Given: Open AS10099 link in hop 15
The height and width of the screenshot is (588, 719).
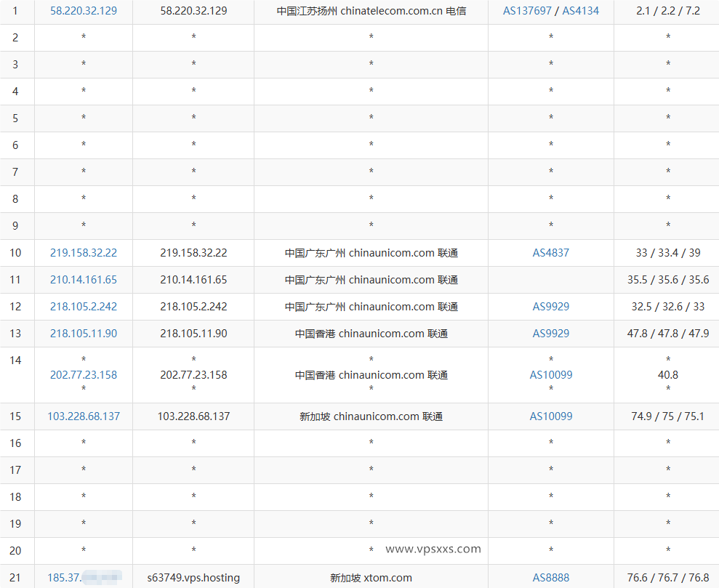Looking at the screenshot, I should (551, 416).
